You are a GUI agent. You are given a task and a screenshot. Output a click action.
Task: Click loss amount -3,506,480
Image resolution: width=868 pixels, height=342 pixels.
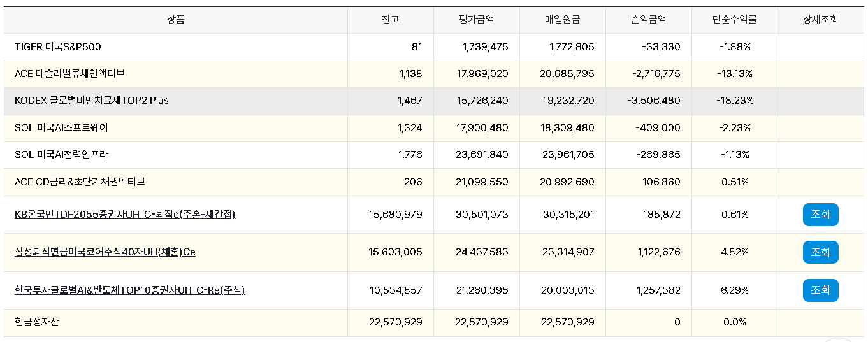[x=654, y=101]
